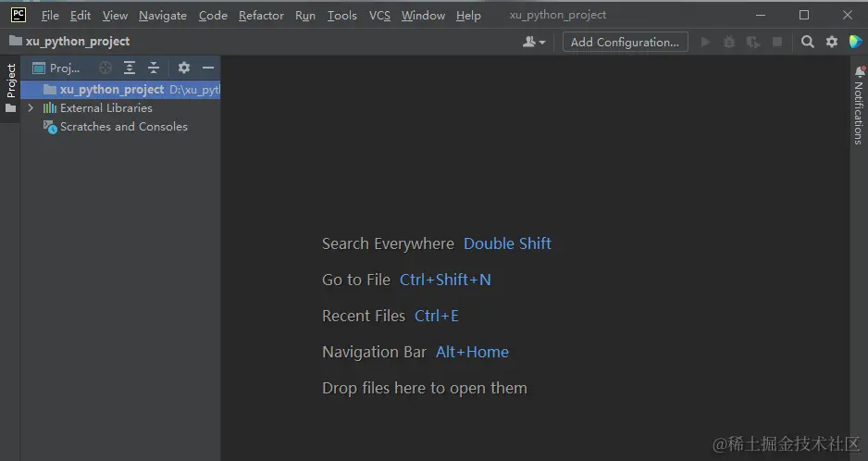
Task: Click the Debug bug icon
Action: click(x=729, y=42)
